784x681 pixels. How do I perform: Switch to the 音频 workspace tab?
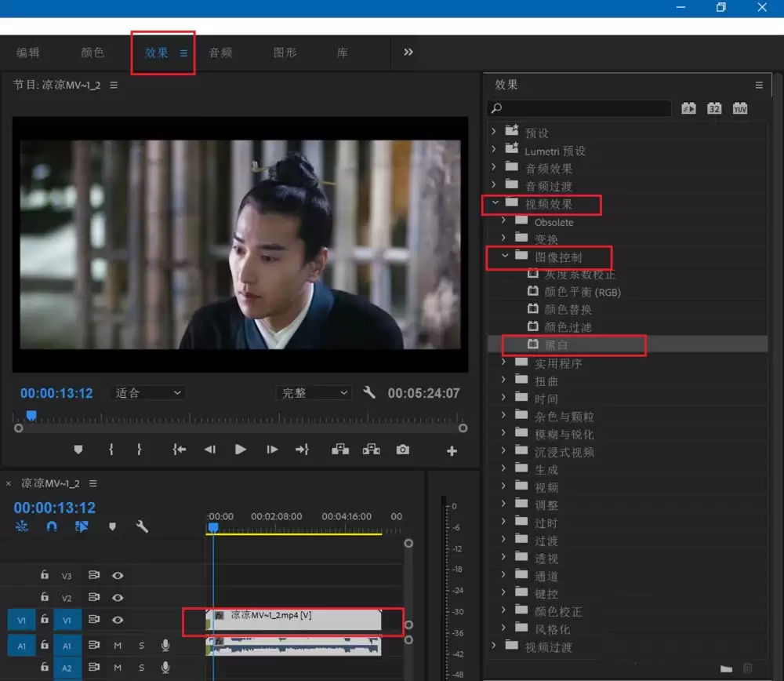220,53
